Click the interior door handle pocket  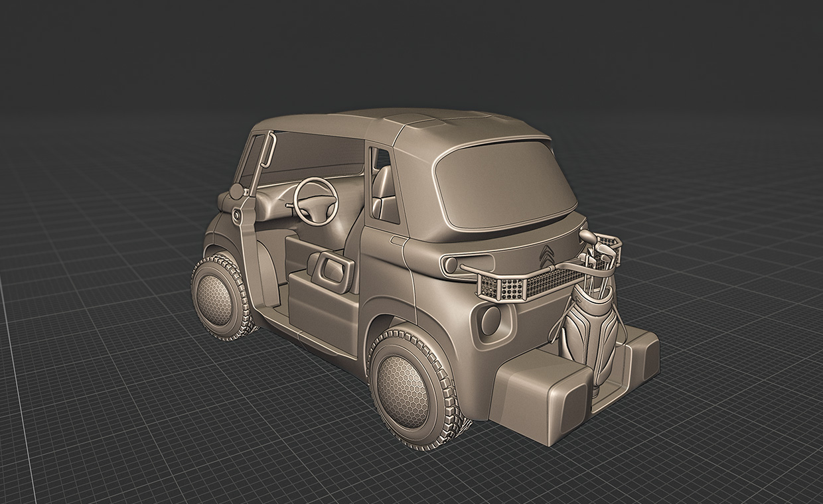click(332, 269)
